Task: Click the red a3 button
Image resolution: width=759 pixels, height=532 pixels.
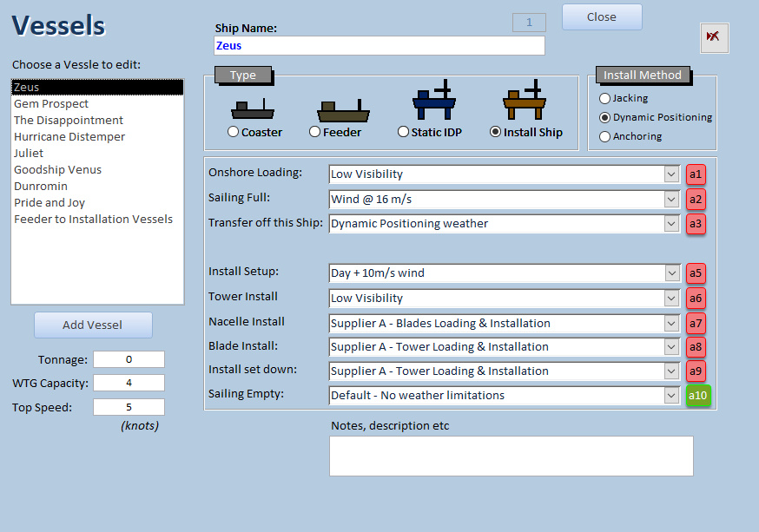Action: tap(696, 223)
